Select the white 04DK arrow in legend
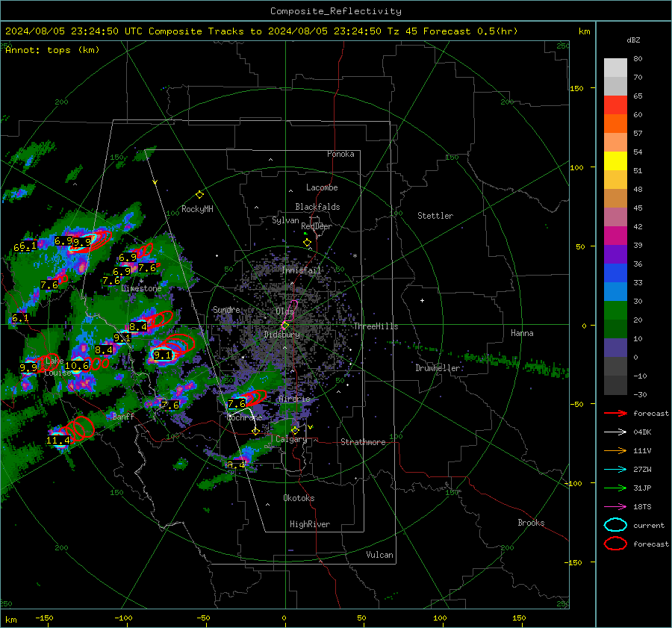The width and height of the screenshot is (672, 628). [615, 432]
